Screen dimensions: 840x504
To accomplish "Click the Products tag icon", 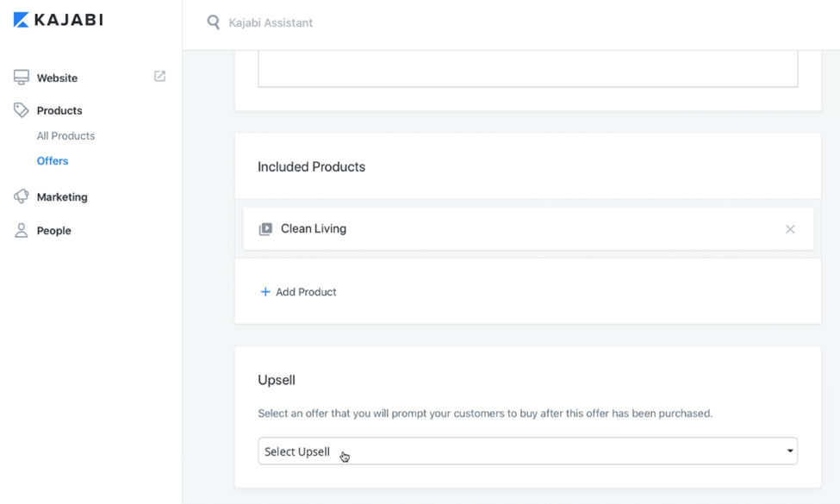I will pos(22,110).
